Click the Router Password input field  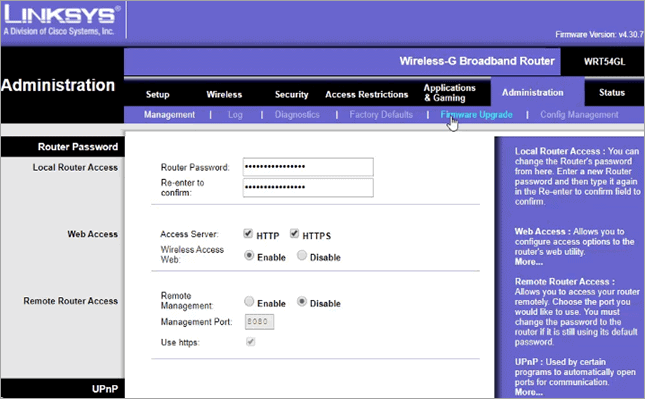coord(308,167)
